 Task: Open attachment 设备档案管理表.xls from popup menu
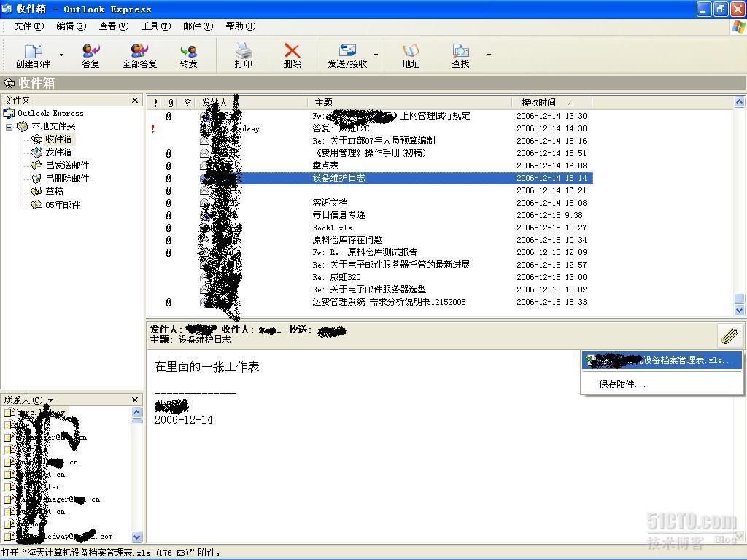(x=662, y=360)
